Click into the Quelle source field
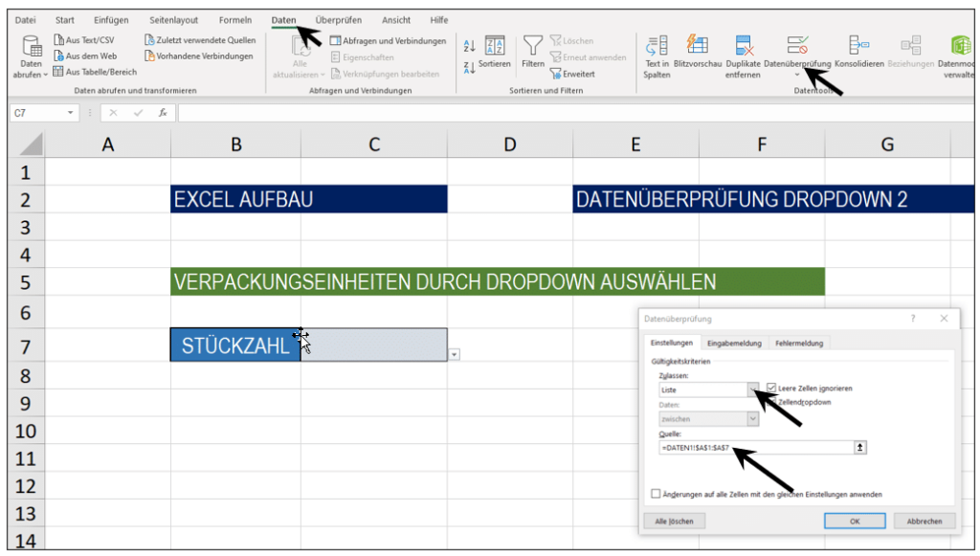980x556 pixels. click(756, 447)
